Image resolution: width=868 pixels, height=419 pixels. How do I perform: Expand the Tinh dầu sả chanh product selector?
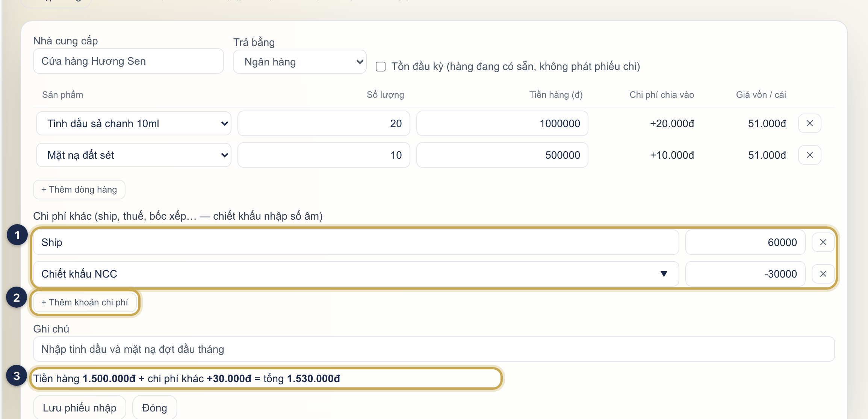pyautogui.click(x=134, y=123)
